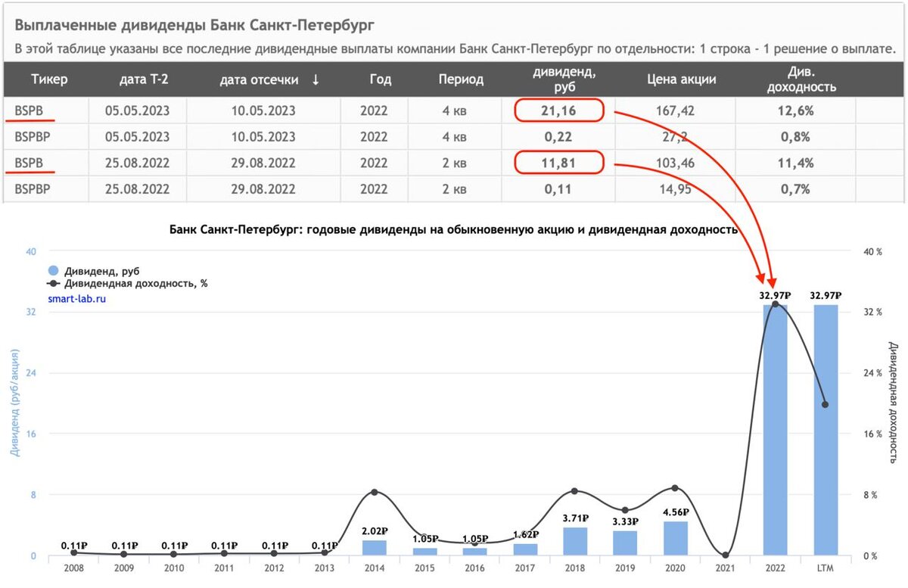
Task: Click the 2019 bar labeled 3.33₽
Action: (624, 543)
